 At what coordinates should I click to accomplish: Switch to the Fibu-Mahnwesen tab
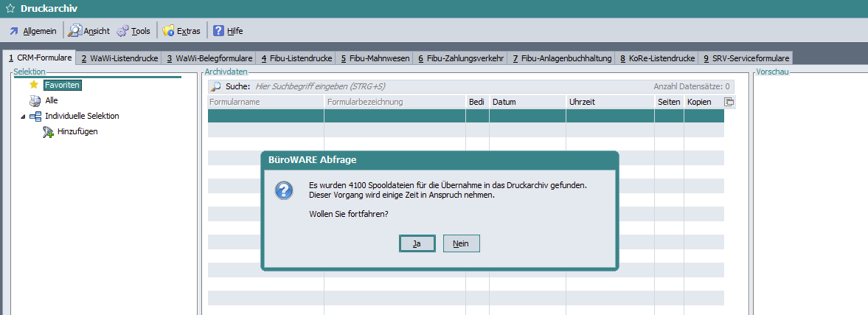click(x=373, y=58)
